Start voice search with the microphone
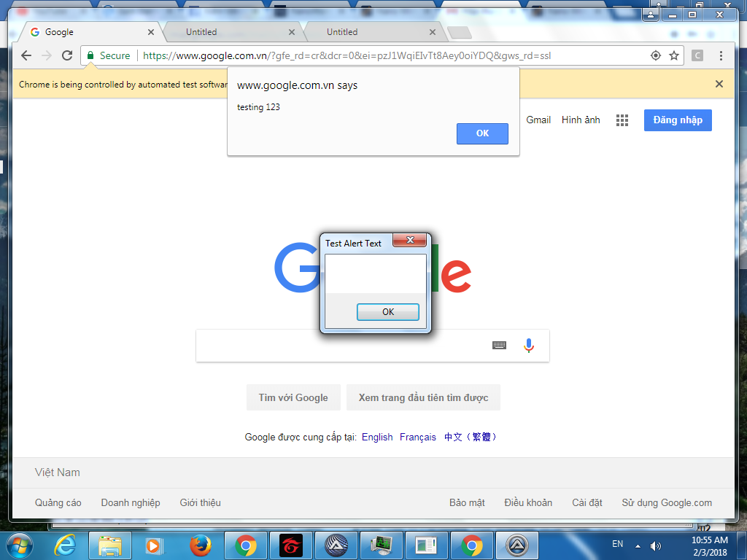Screen dimensions: 747x560 point(528,345)
